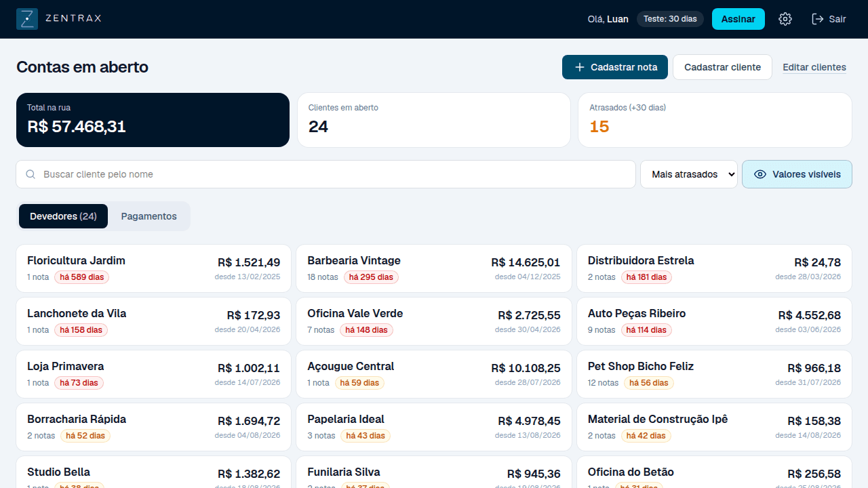Click the há 59 dias badge
This screenshot has width=868, height=488.
coord(359,383)
